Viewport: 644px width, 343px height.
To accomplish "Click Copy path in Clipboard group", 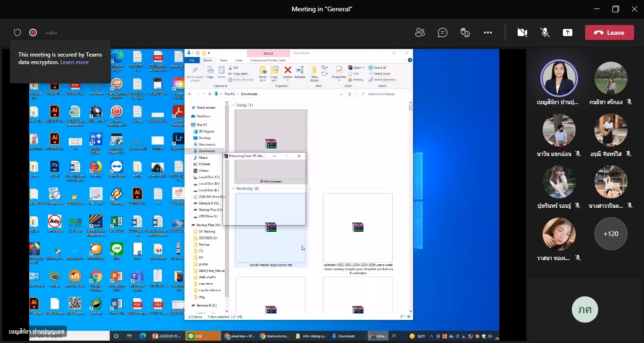I will tap(237, 74).
